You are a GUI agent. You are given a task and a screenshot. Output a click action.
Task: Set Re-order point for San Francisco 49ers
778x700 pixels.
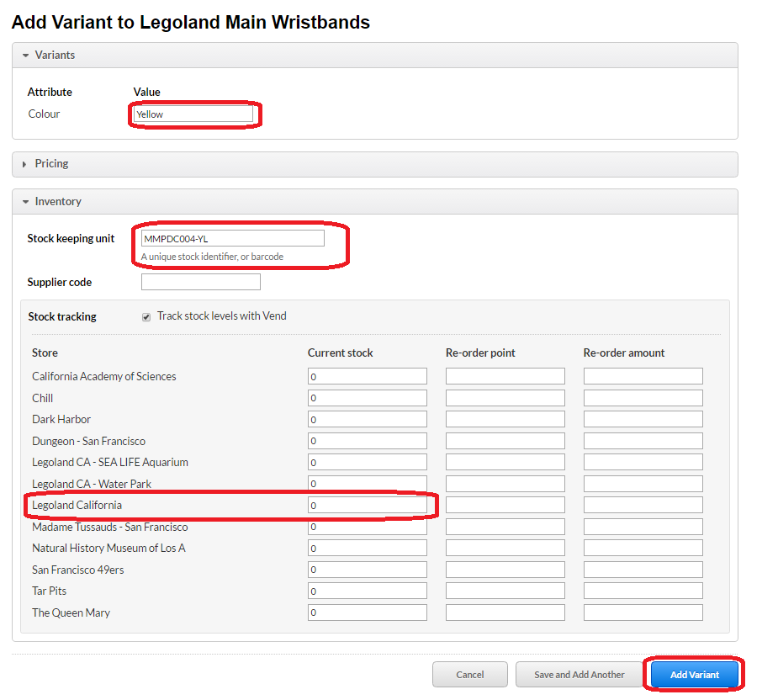(x=505, y=570)
